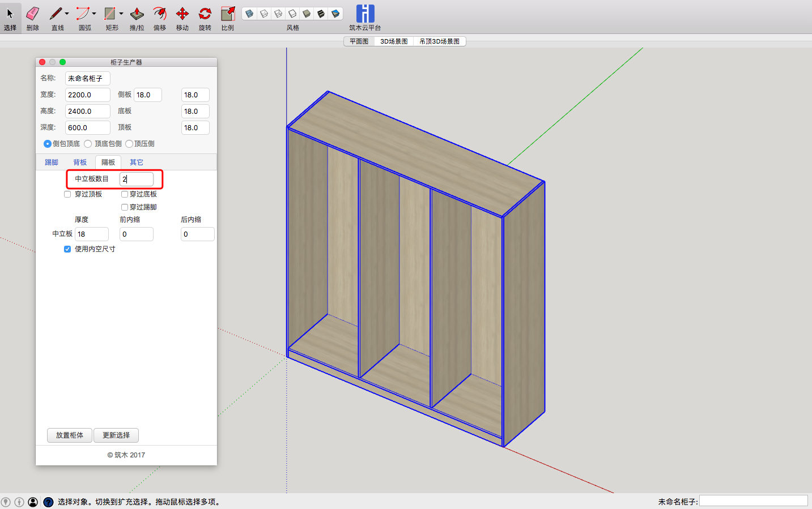Expand the rectangle (矩形) tool dropdown arrow
This screenshot has height=509, width=812.
click(121, 14)
